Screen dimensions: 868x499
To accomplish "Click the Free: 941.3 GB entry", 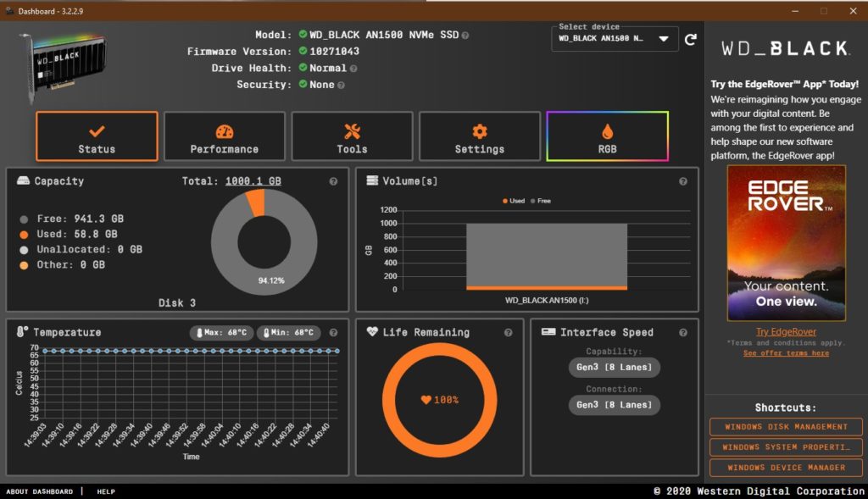I will pyautogui.click(x=71, y=219).
